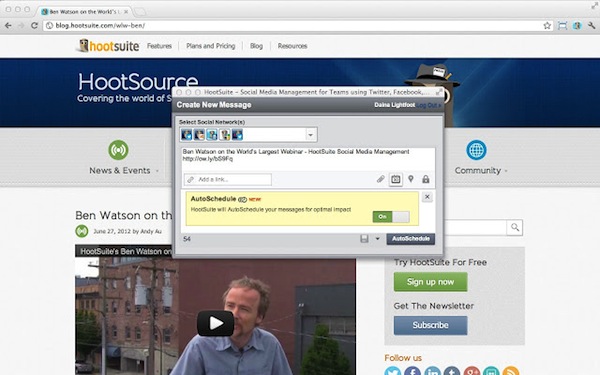Click the Community globe icon
The width and height of the screenshot is (600, 375).
click(476, 150)
